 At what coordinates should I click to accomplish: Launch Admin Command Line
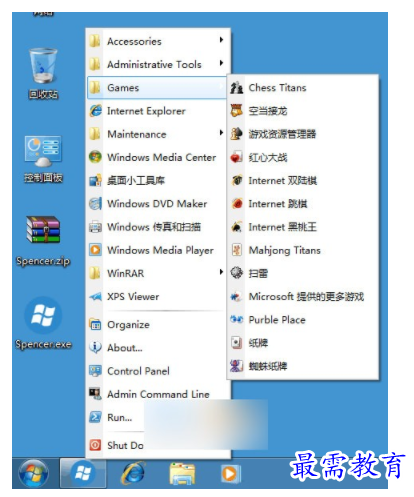coord(157,394)
